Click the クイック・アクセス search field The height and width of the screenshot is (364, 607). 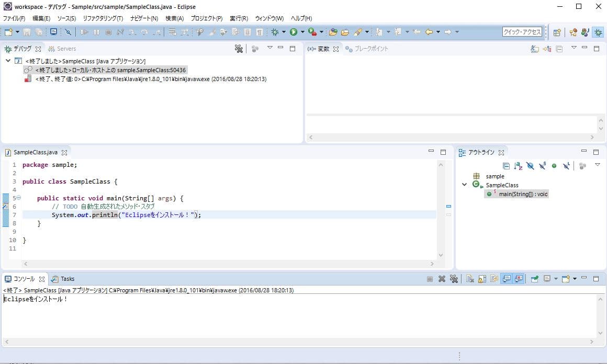[x=522, y=32]
